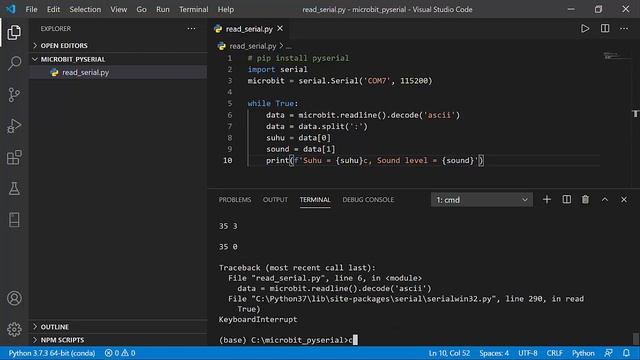Kill terminal with trash icon
This screenshot has height=360, width=640.
[x=585, y=200]
